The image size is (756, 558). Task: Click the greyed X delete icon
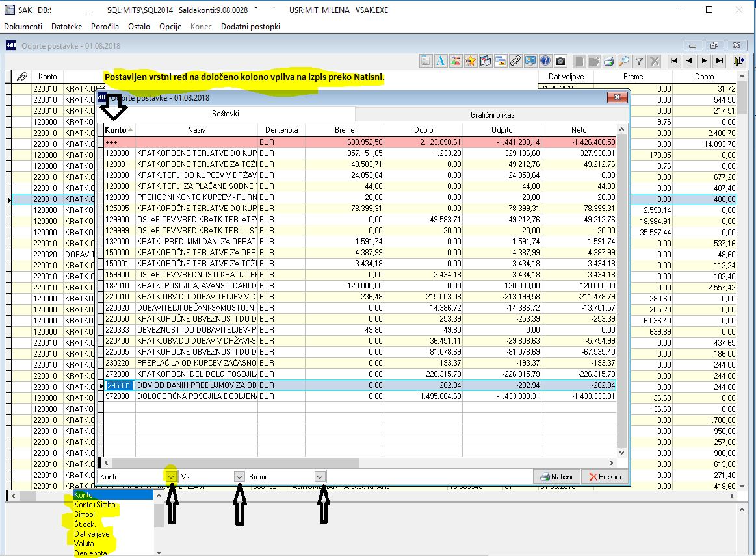click(654, 60)
